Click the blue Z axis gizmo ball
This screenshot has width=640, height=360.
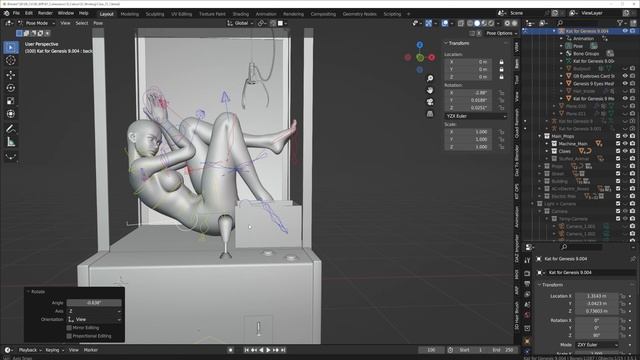tap(420, 44)
